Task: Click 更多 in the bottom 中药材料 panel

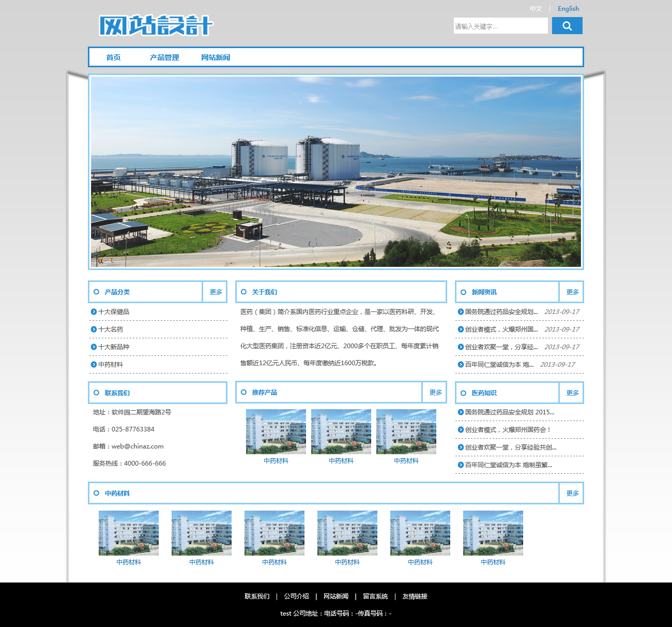Action: point(572,493)
